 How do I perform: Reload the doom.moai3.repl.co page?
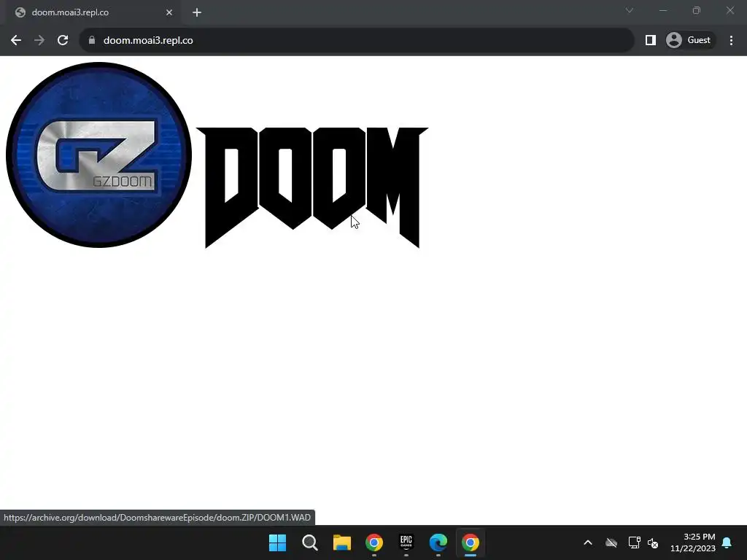(x=63, y=41)
